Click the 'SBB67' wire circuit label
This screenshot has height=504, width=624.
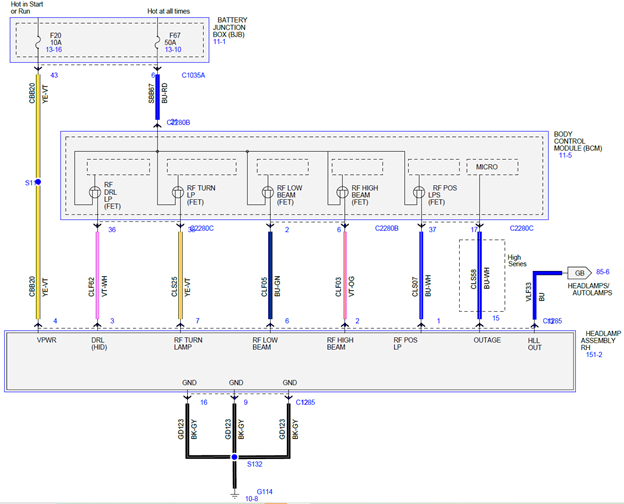click(151, 94)
